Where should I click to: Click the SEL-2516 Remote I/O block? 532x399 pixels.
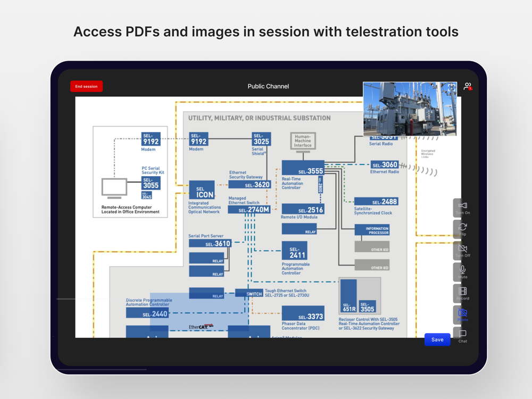tap(303, 209)
